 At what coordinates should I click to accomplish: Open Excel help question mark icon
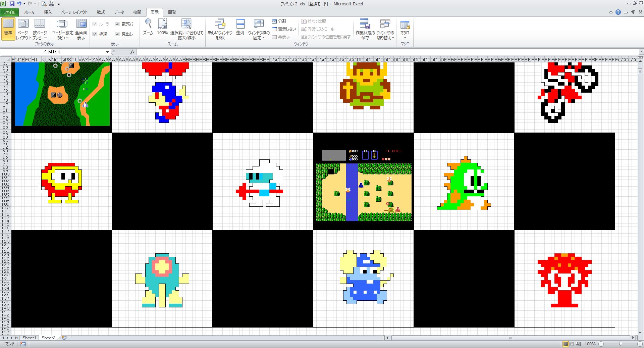coord(618,12)
